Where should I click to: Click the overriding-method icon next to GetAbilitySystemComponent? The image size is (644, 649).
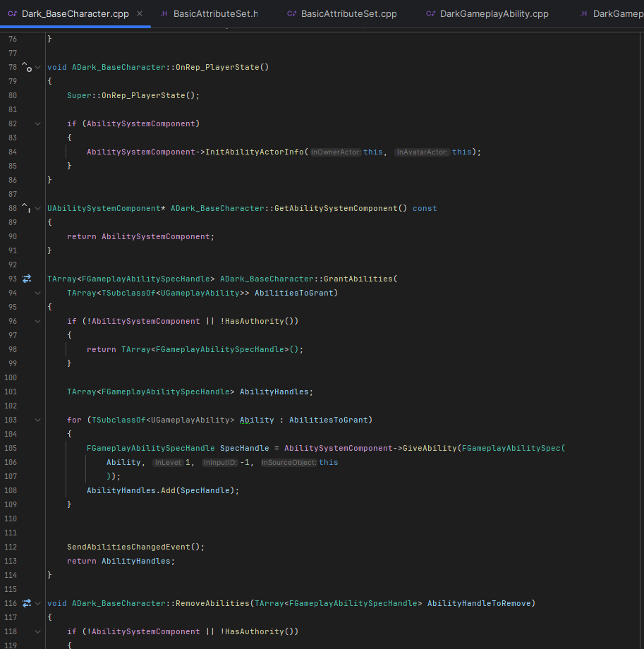27,208
